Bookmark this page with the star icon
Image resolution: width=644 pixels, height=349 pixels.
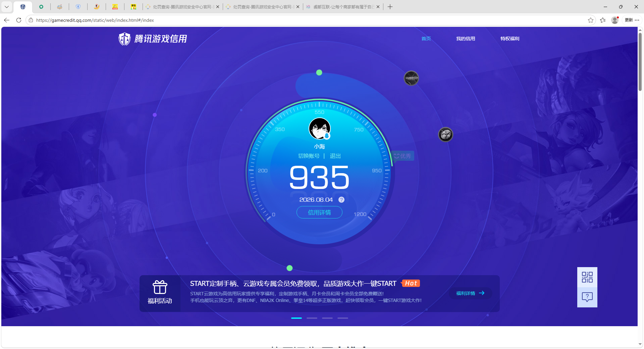591,20
